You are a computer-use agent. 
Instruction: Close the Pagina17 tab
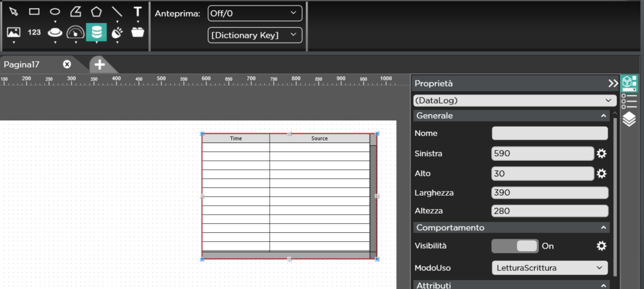(x=67, y=64)
